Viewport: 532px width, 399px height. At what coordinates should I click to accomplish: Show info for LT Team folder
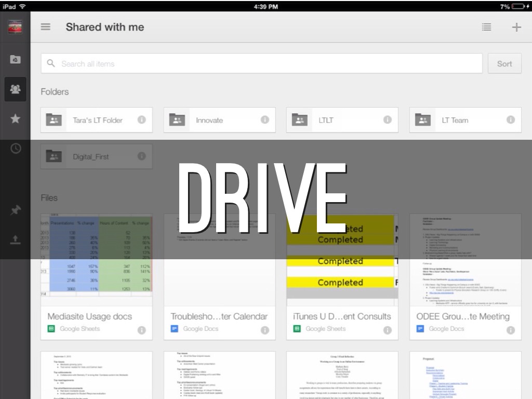[510, 120]
